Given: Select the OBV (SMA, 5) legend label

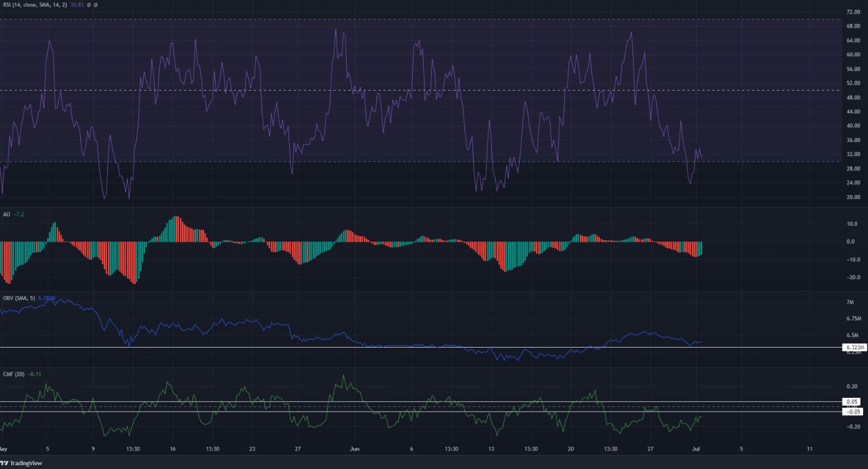Looking at the screenshot, I should click(20, 298).
